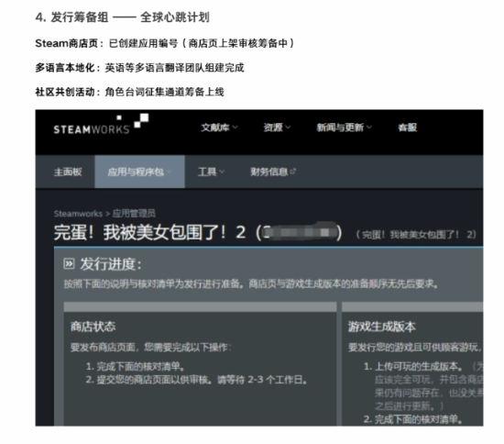Go to 应用管理员 breadcrumb link
The width and height of the screenshot is (504, 444).
[134, 214]
